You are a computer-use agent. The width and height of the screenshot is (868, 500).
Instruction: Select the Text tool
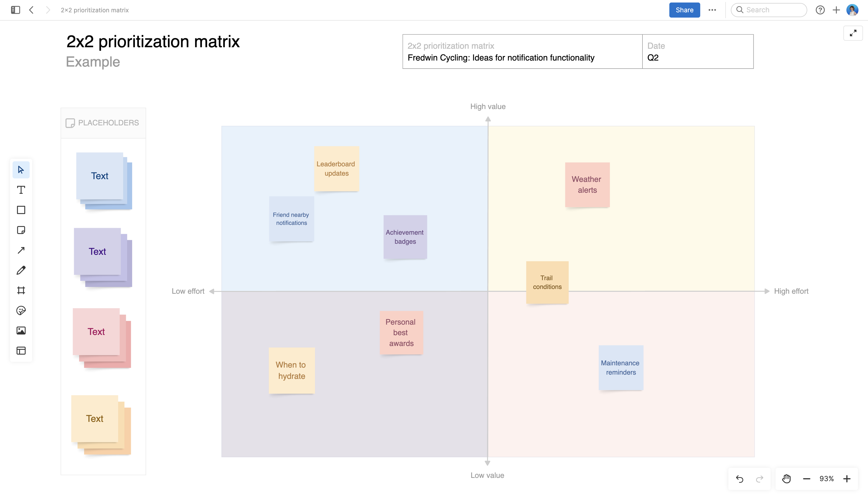click(21, 189)
